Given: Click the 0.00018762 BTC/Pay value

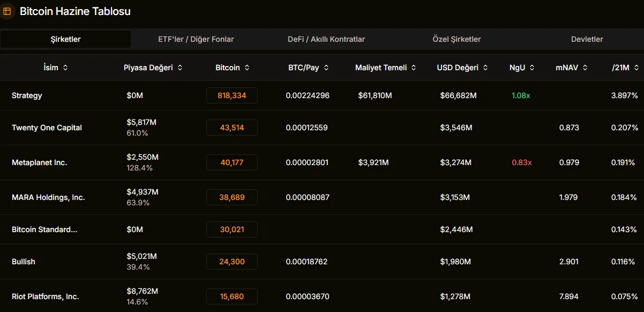Looking at the screenshot, I should pyautogui.click(x=306, y=262).
